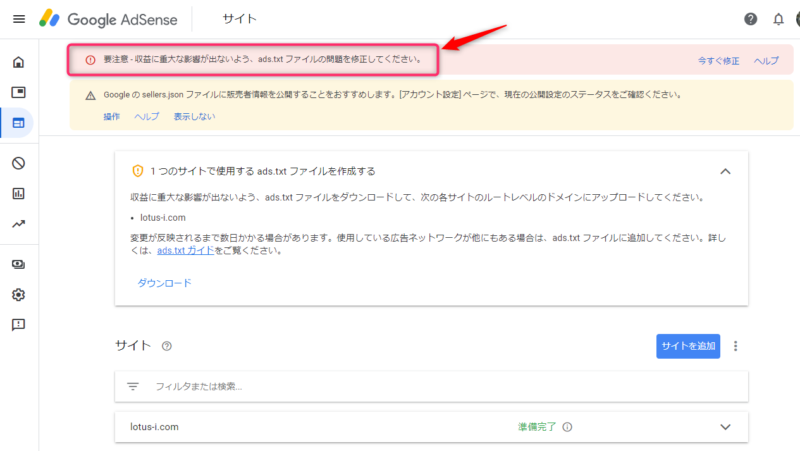Click ダウンロード to download ads.txt

[164, 283]
